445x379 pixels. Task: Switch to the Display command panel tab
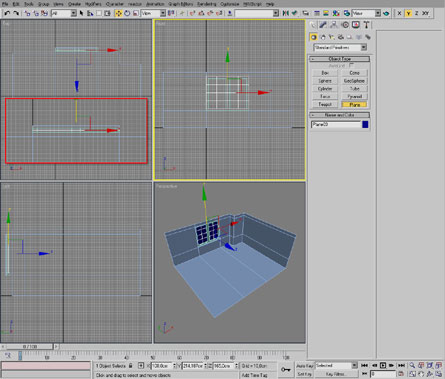[356, 25]
